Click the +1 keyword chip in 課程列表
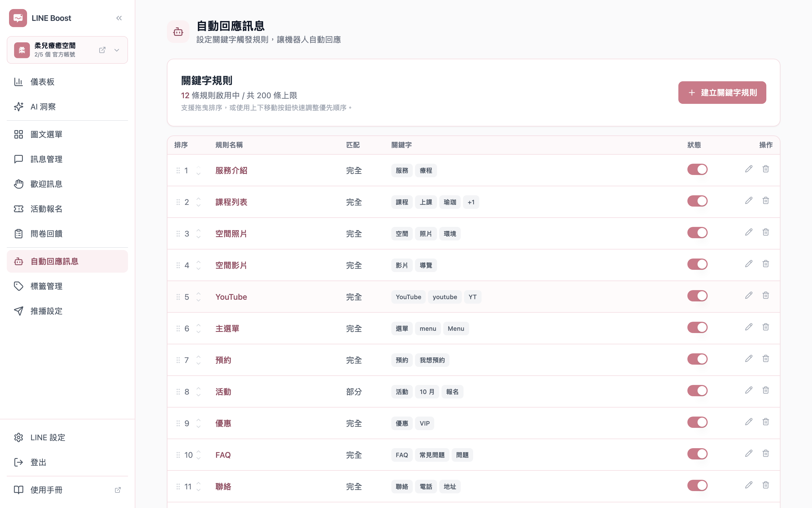The height and width of the screenshot is (508, 812). pos(471,202)
